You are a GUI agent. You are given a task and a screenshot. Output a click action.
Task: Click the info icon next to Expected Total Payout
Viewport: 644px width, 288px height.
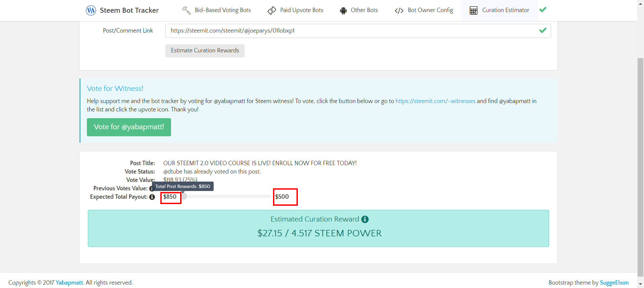(x=152, y=197)
